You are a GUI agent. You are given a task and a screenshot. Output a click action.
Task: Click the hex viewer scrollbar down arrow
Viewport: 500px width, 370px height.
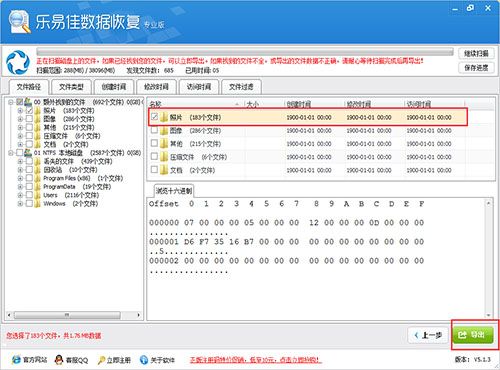click(488, 315)
